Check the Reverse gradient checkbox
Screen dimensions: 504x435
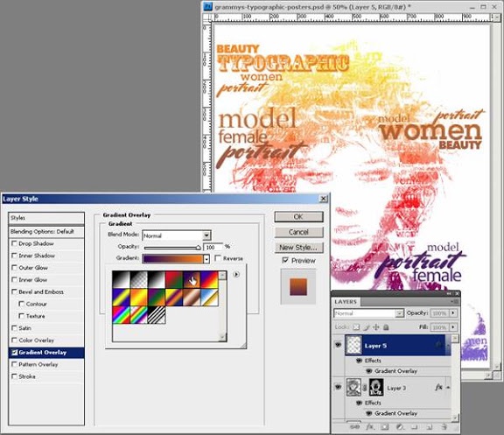(x=218, y=258)
